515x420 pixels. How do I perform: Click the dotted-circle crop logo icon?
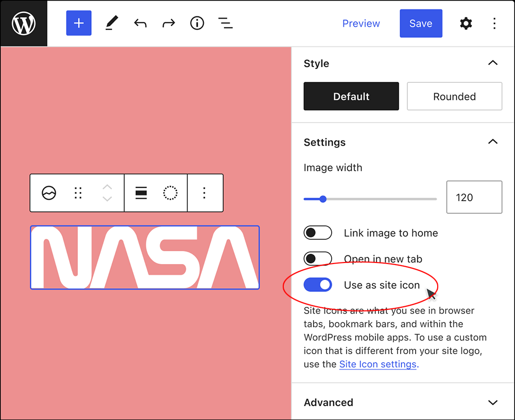pyautogui.click(x=170, y=193)
